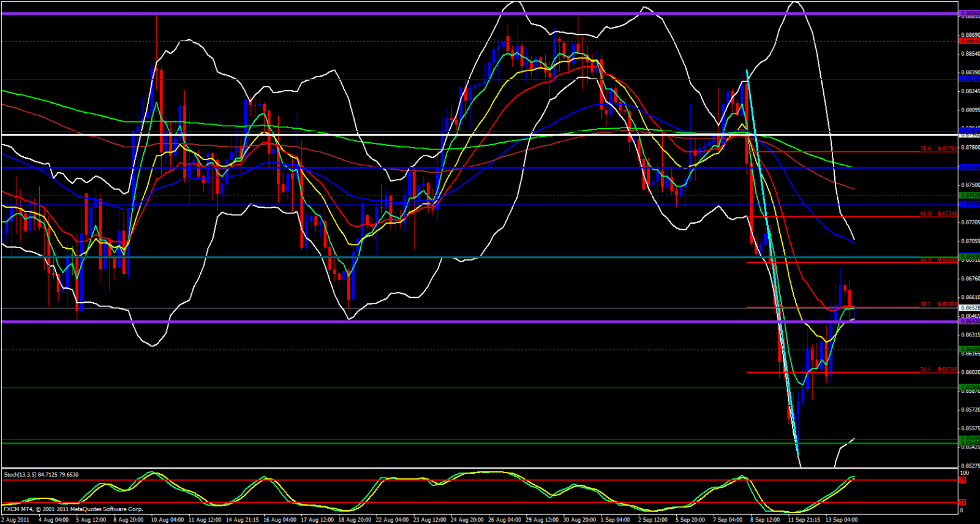Click the 18 Aug 20:00 time label

[355, 520]
